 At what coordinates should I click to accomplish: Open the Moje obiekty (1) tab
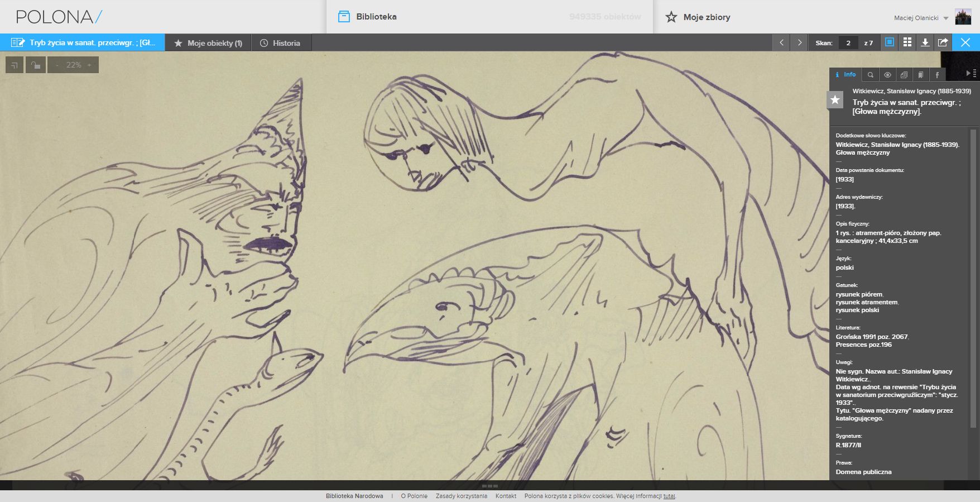pyautogui.click(x=208, y=43)
